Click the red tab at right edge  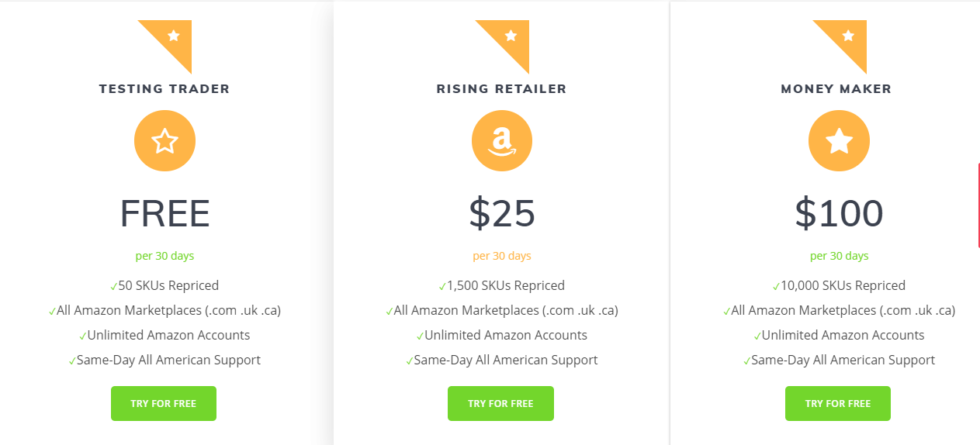(x=978, y=205)
